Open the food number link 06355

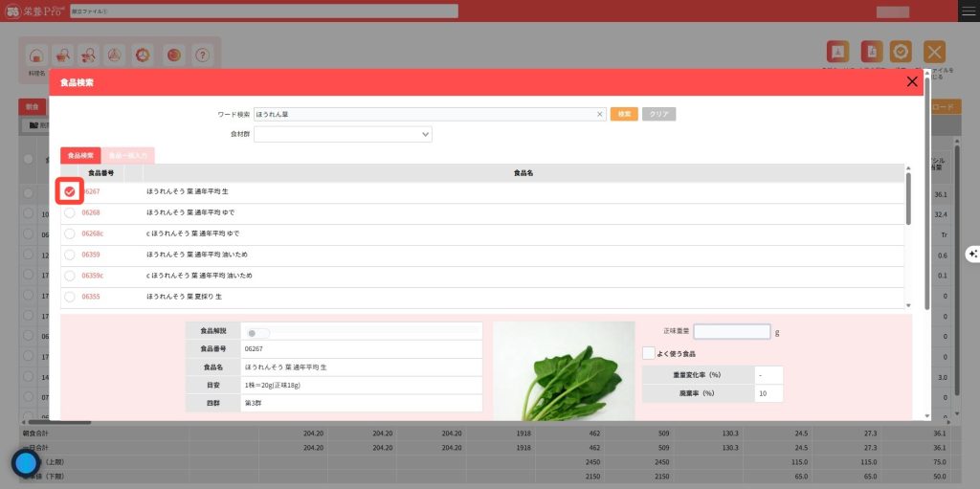(91, 297)
